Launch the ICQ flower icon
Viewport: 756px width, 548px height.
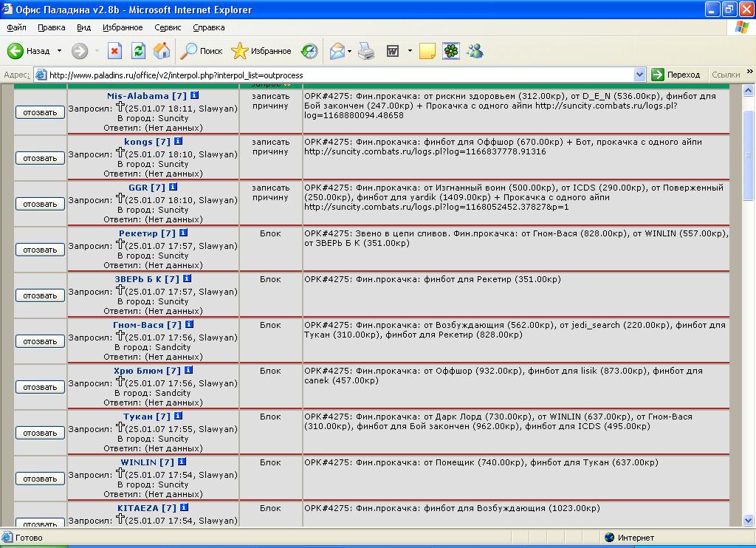point(451,51)
